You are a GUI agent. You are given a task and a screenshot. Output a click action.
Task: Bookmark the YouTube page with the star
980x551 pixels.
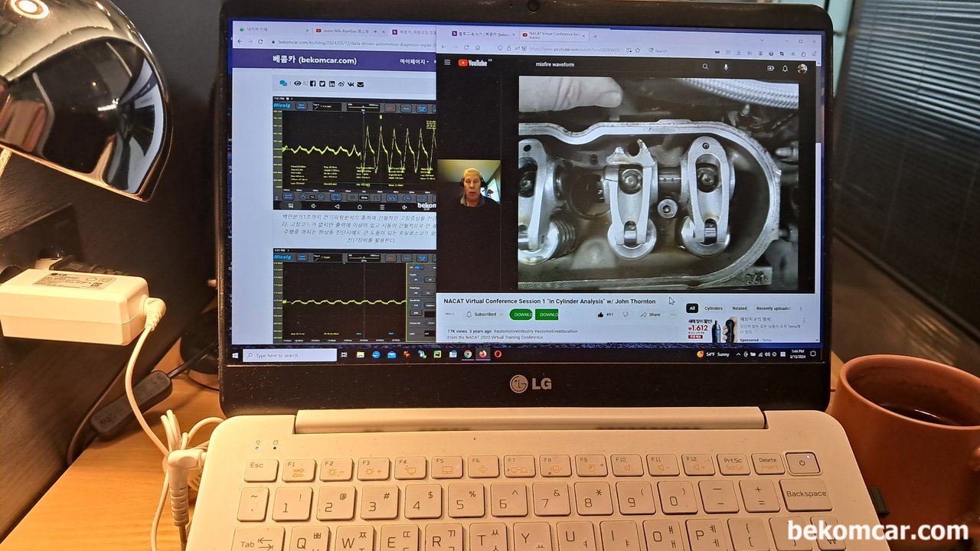(638, 51)
